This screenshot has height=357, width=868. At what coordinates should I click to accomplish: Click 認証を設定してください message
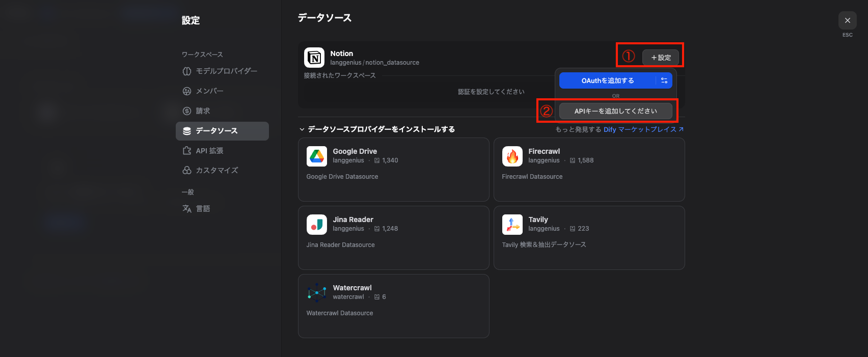click(x=491, y=92)
